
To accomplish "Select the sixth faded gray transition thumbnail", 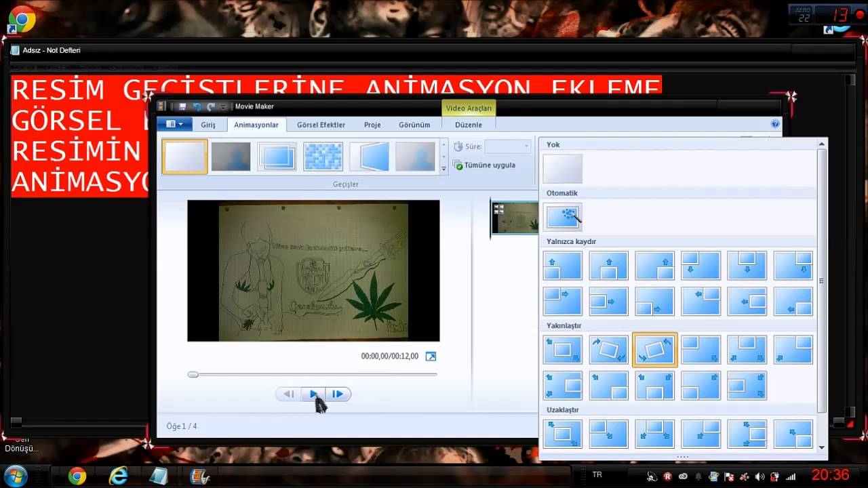I will tap(415, 157).
